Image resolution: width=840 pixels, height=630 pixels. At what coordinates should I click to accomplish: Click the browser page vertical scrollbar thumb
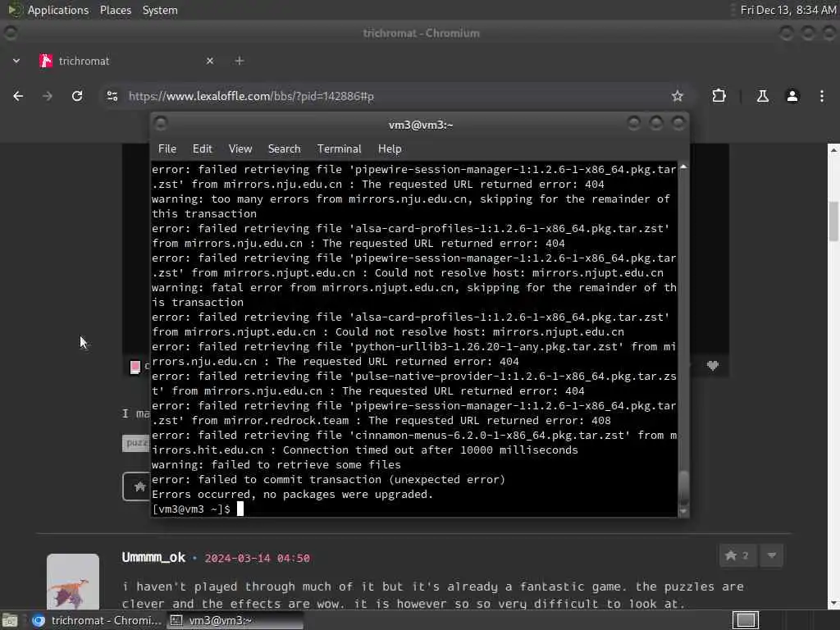coord(833,221)
